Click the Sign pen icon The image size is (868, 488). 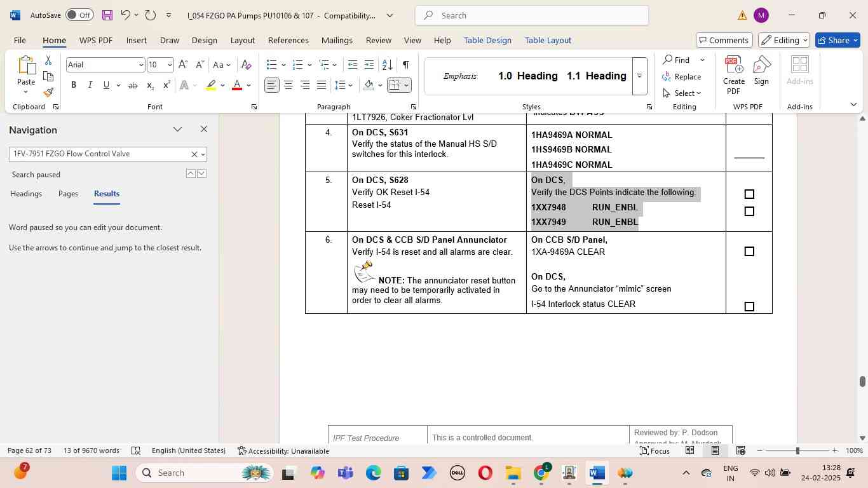[x=761, y=70]
